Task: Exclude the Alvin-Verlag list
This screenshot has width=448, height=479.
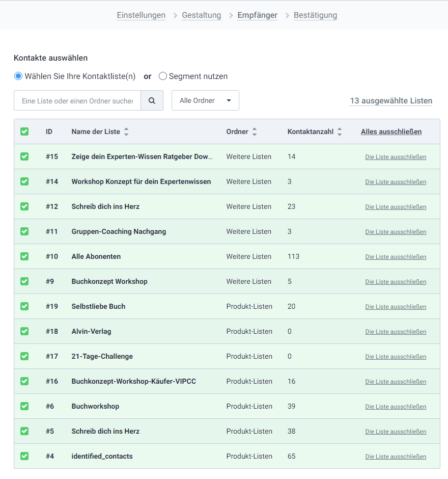Action: coord(396,332)
